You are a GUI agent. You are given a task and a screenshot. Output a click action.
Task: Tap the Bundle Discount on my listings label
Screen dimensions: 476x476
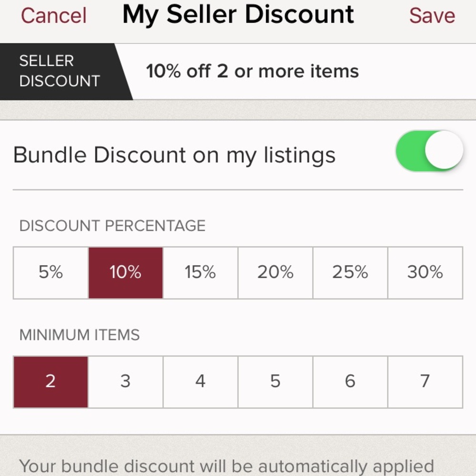(174, 155)
